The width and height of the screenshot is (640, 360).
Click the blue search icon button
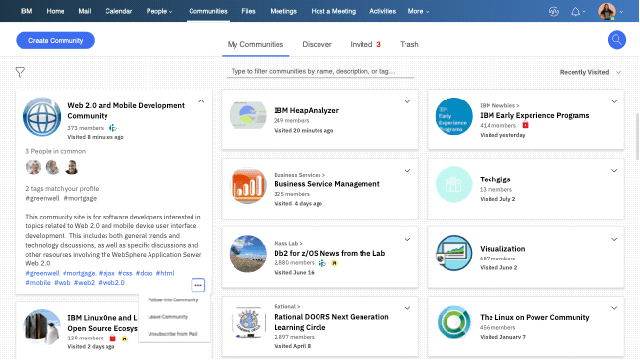point(616,40)
